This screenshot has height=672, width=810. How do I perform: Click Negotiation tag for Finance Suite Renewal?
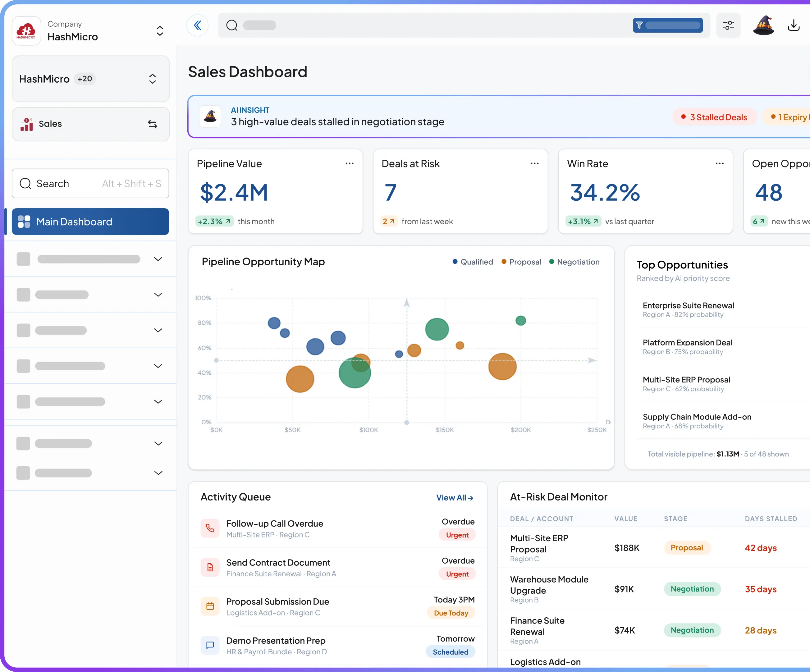[692, 630]
